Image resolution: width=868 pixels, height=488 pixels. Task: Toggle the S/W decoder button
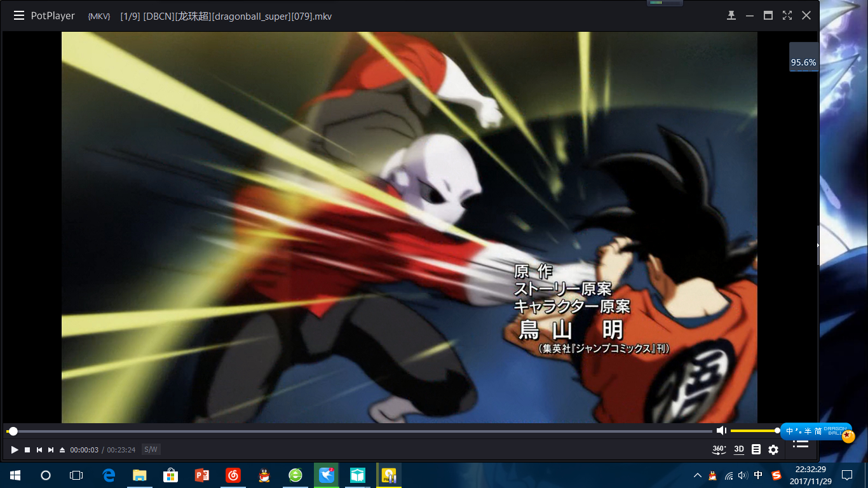[x=151, y=450]
